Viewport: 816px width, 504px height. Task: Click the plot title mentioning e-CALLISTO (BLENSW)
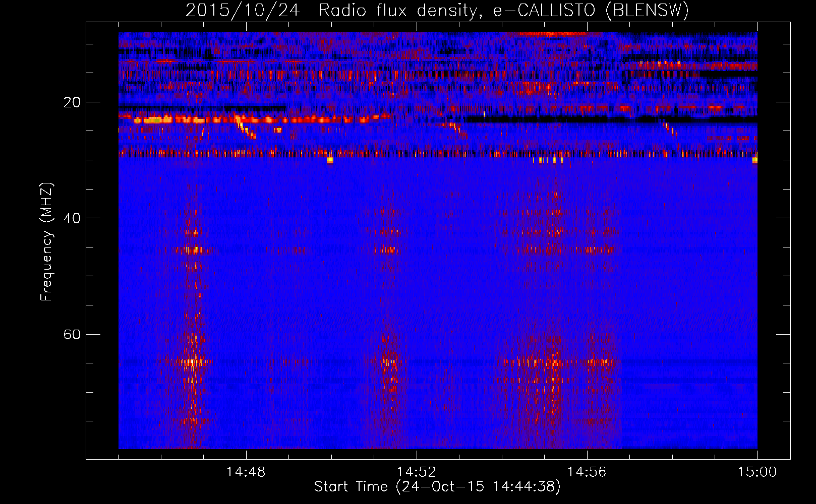point(437,11)
